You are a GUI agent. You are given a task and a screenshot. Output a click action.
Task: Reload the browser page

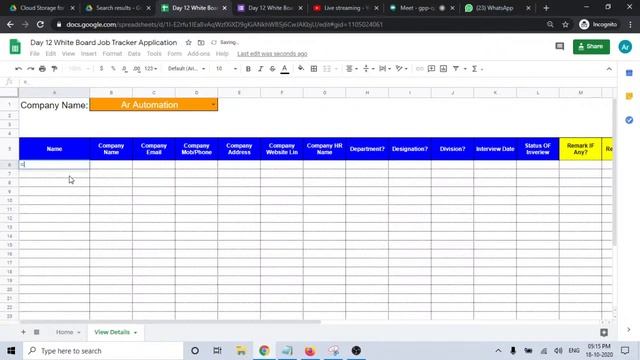40,24
